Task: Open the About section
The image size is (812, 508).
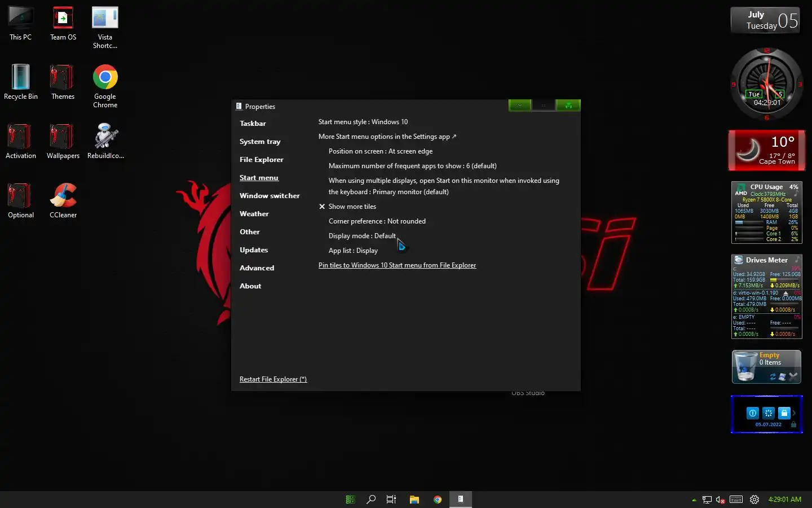Action: [x=250, y=286]
